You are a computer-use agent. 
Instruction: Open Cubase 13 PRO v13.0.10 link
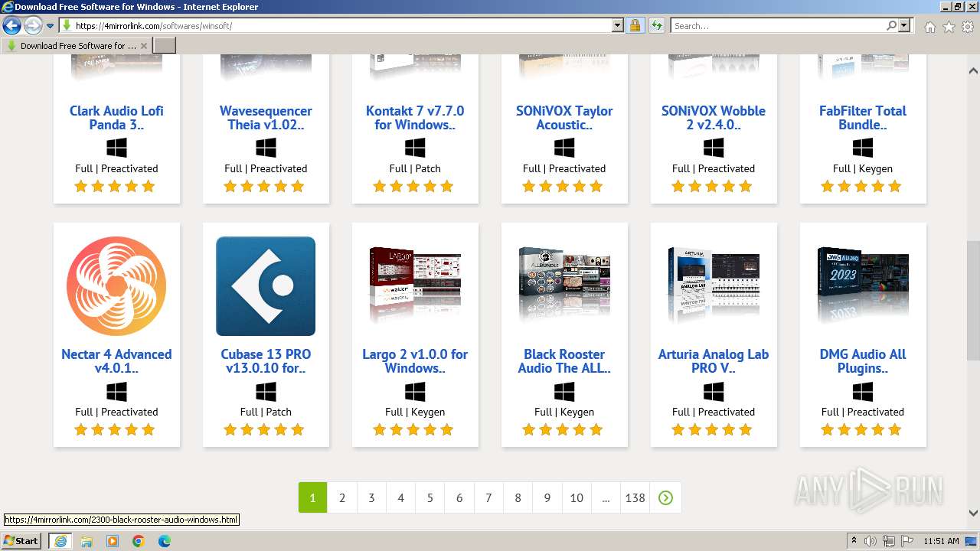pyautogui.click(x=266, y=361)
